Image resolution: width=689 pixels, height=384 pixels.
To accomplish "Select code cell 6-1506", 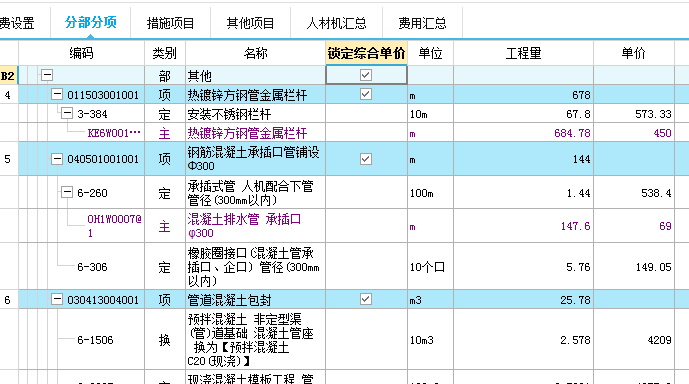I will click(x=95, y=340).
